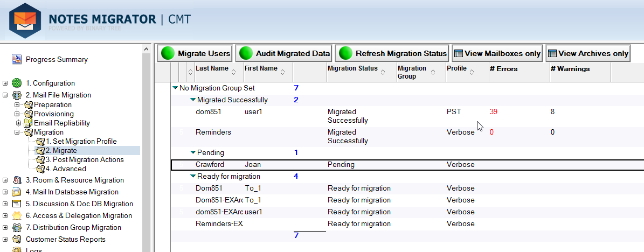This screenshot has height=252, width=644.
Task: Collapse the No Migration Group Set category
Action: click(x=175, y=88)
